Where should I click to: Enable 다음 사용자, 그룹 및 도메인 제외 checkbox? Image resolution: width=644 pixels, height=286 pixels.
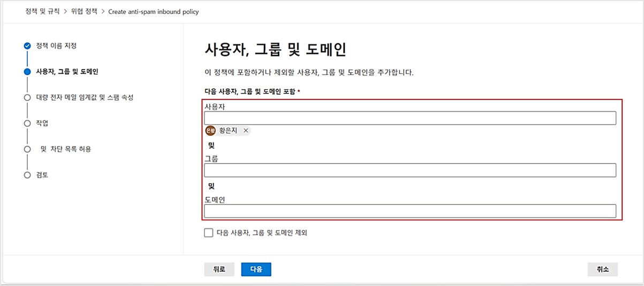[x=208, y=233]
